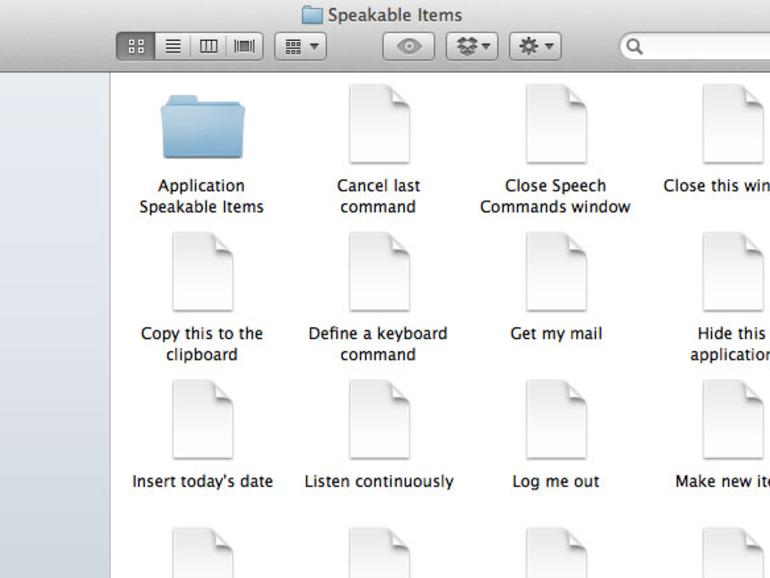Click the Speakable Items title folder icon
This screenshot has height=578, width=770.
pyautogui.click(x=312, y=15)
